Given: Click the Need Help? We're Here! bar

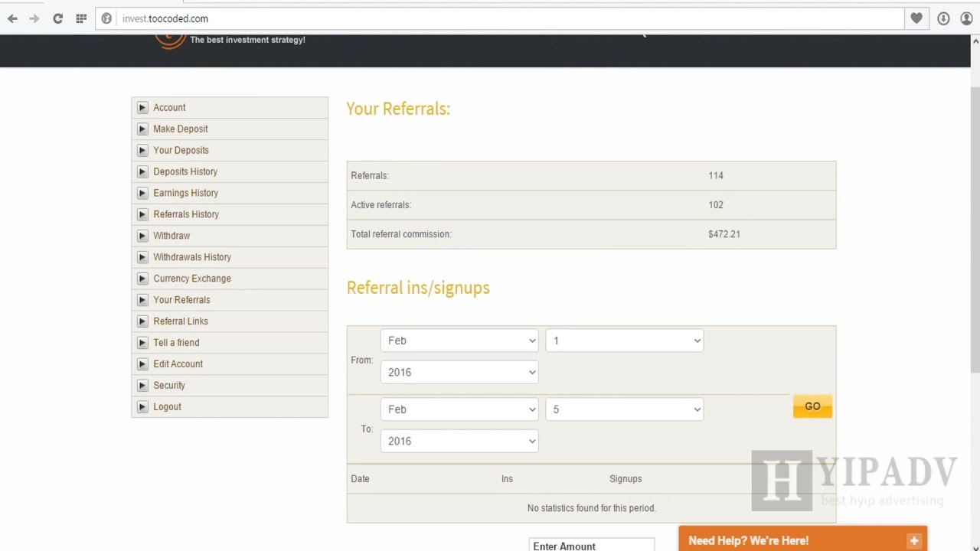Looking at the screenshot, I should [x=802, y=540].
